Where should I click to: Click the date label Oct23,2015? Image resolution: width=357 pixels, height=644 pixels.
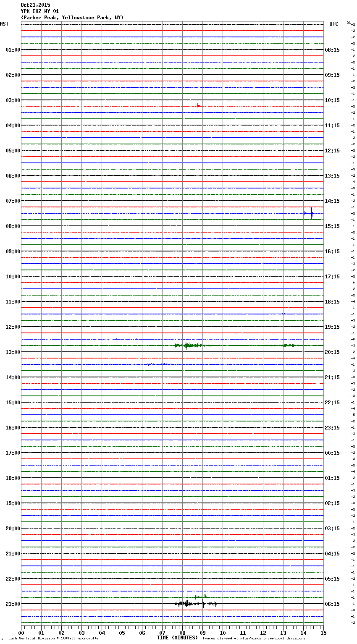(35, 5)
